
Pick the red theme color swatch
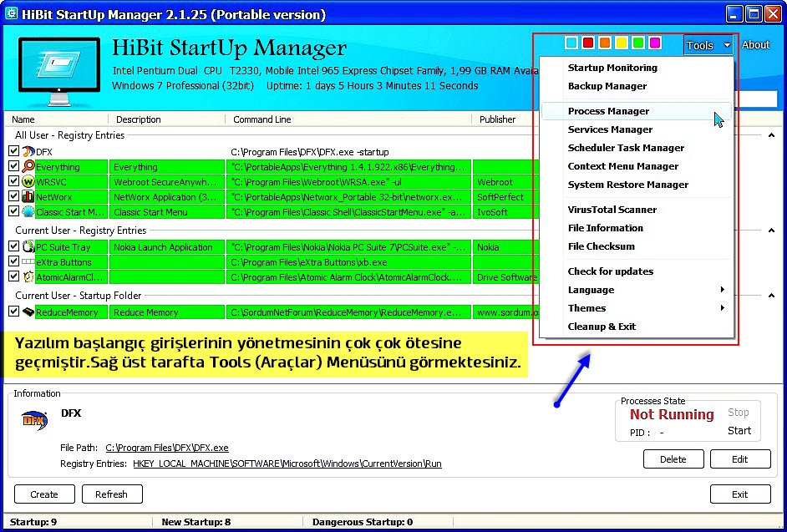coord(587,43)
